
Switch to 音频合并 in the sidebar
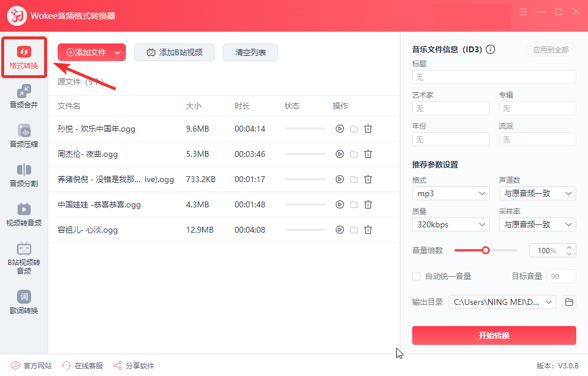coord(24,96)
